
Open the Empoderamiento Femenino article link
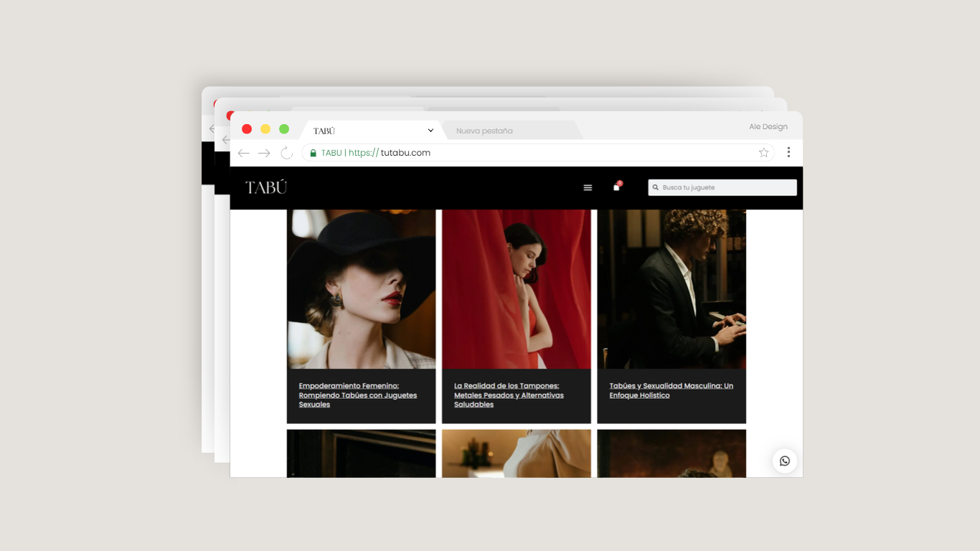[357, 395]
